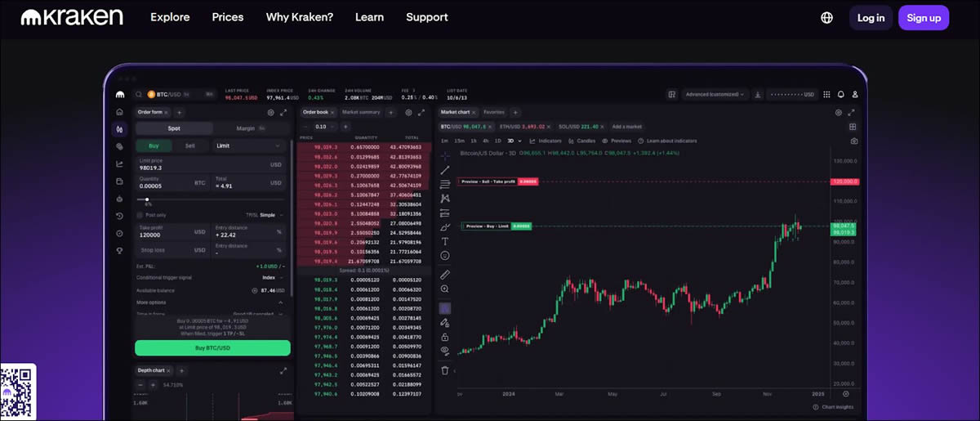Viewport: 980px width, 421px height.
Task: Switch order mode to Margin
Action: pyautogui.click(x=246, y=128)
